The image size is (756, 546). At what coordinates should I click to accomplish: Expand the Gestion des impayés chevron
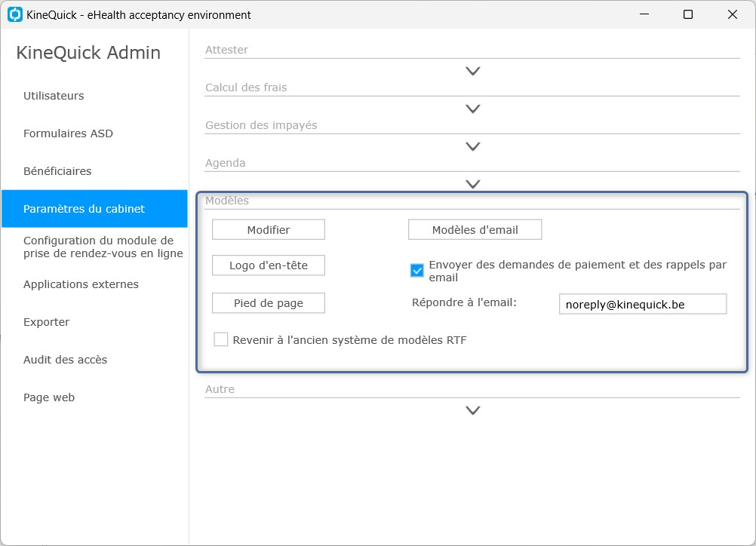pyautogui.click(x=472, y=146)
